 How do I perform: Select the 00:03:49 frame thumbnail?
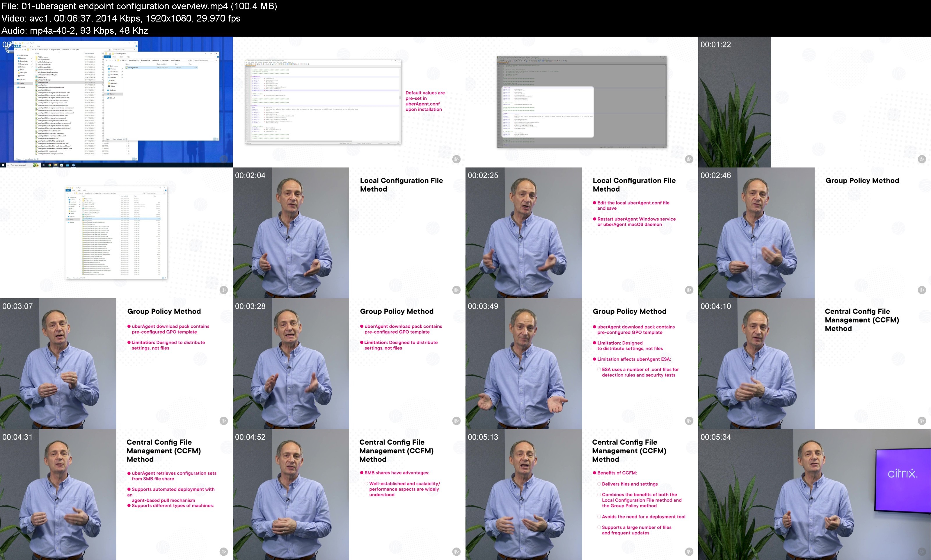[582, 364]
